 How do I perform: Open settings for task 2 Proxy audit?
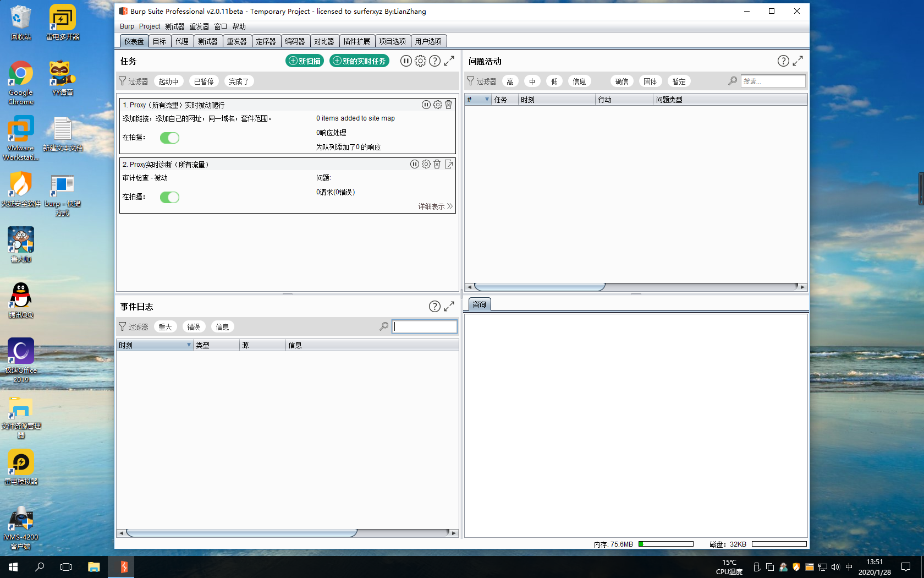[426, 164]
